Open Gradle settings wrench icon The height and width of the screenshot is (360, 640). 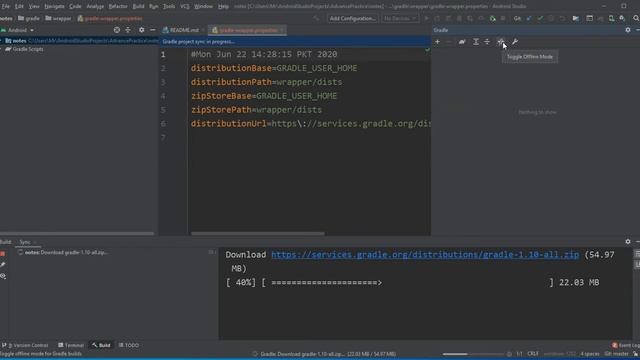click(515, 42)
